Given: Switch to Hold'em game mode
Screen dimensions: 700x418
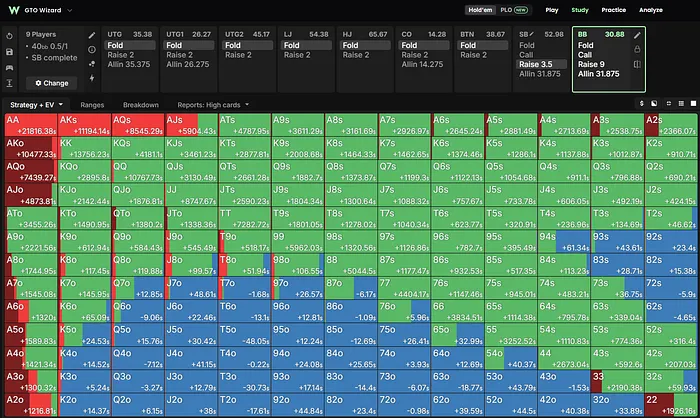Looking at the screenshot, I should (480, 10).
